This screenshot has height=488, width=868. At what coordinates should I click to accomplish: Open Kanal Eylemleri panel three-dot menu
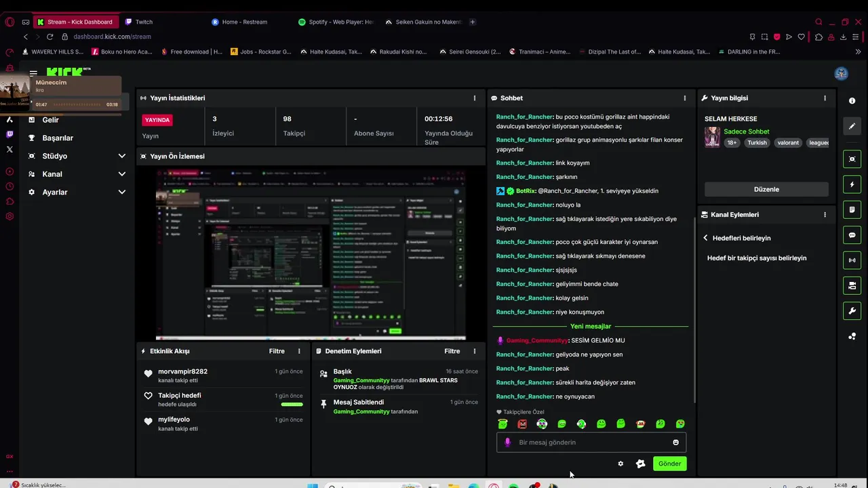click(825, 215)
